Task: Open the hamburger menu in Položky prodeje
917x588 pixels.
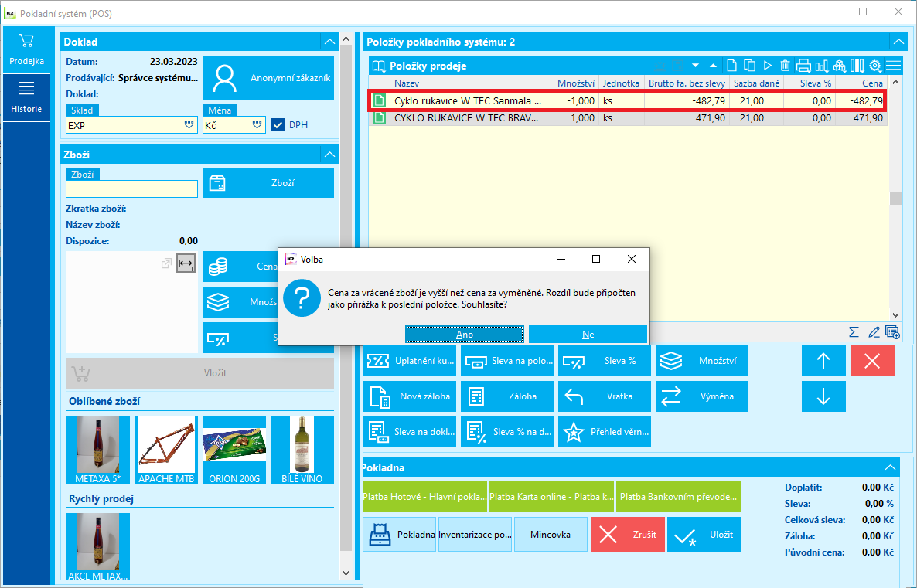Action: pyautogui.click(x=894, y=66)
